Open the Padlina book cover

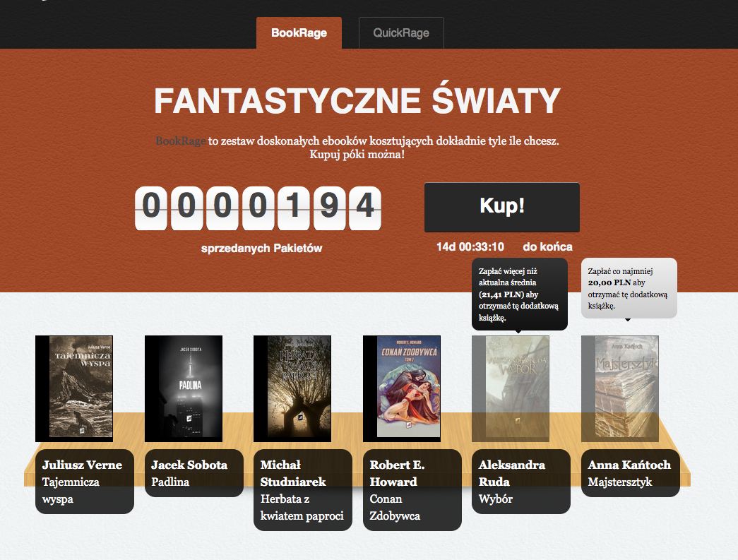184,388
